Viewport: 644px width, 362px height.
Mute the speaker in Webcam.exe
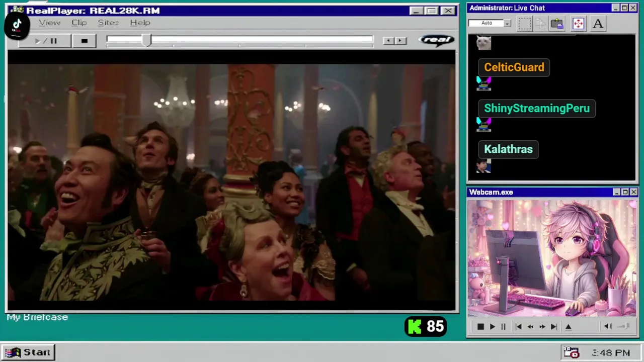pyautogui.click(x=607, y=326)
